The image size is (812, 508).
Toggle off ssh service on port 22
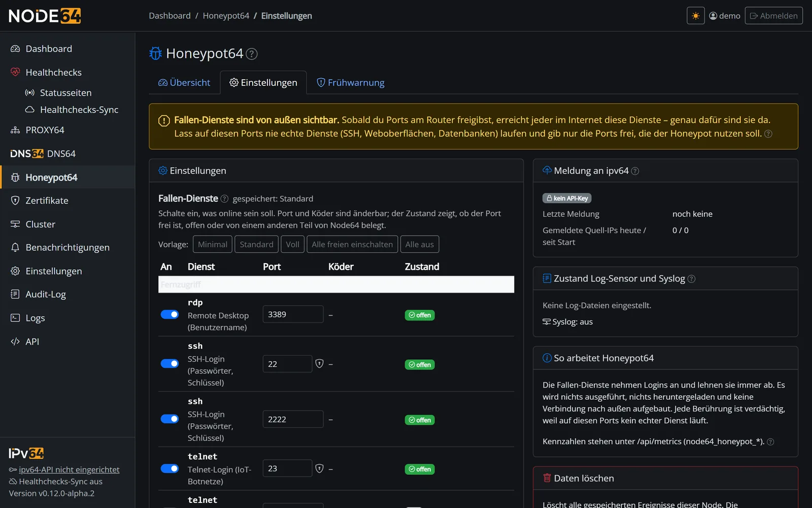(x=170, y=364)
